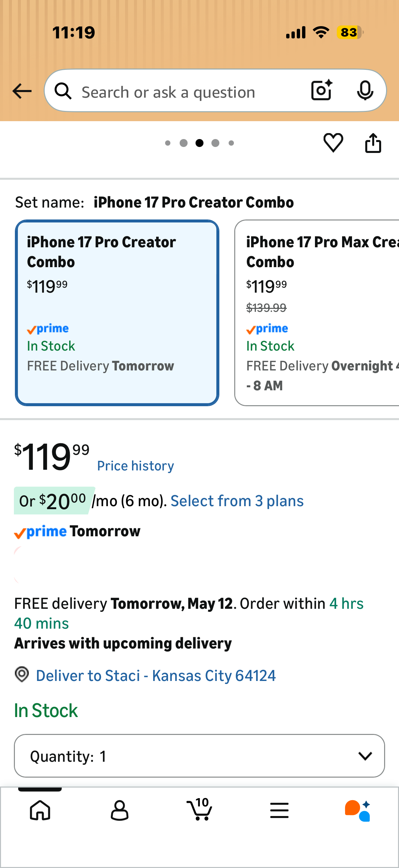Go to Home tab icon

pyautogui.click(x=40, y=810)
